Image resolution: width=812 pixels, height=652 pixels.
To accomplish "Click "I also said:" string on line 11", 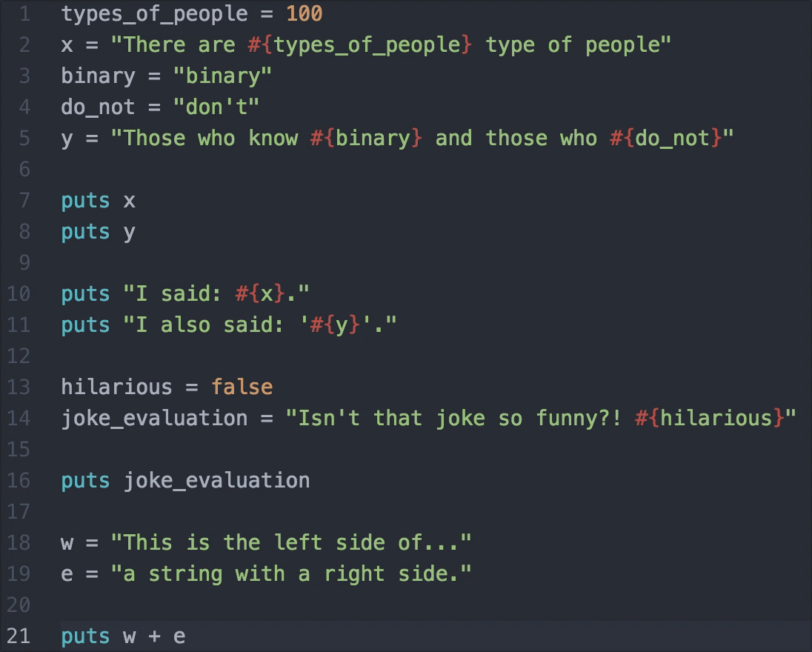I will point(204,325).
